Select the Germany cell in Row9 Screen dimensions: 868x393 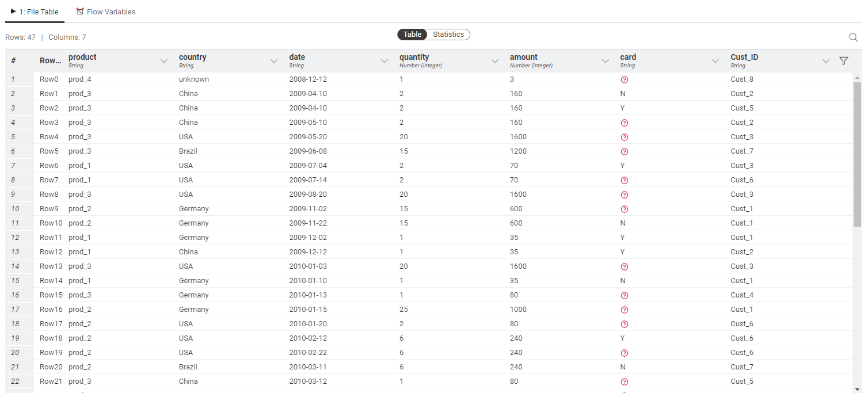(x=194, y=209)
